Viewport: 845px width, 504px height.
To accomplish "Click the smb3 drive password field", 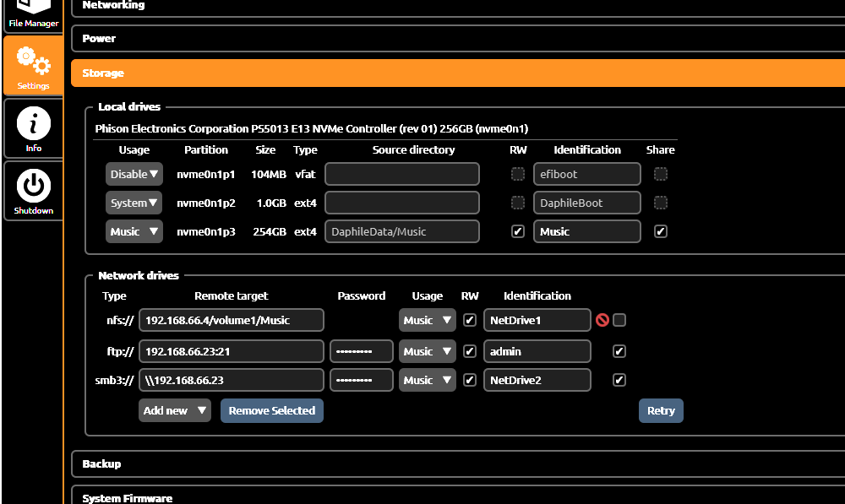I will pos(362,380).
